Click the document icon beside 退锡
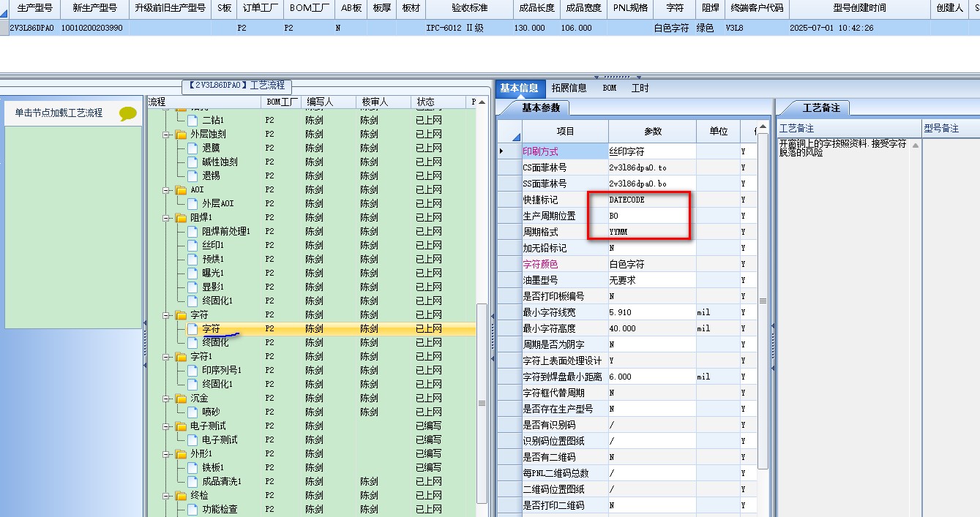Image resolution: width=980 pixels, height=517 pixels. [192, 176]
